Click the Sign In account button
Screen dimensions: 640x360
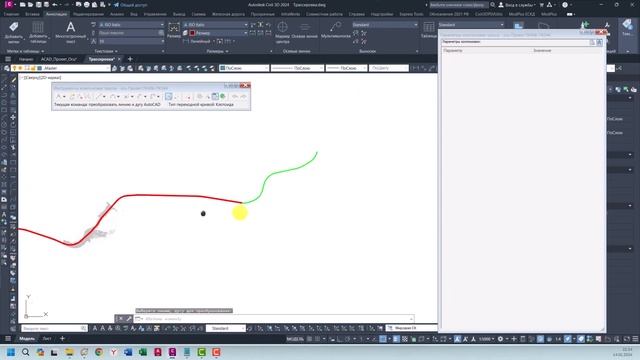517,5
